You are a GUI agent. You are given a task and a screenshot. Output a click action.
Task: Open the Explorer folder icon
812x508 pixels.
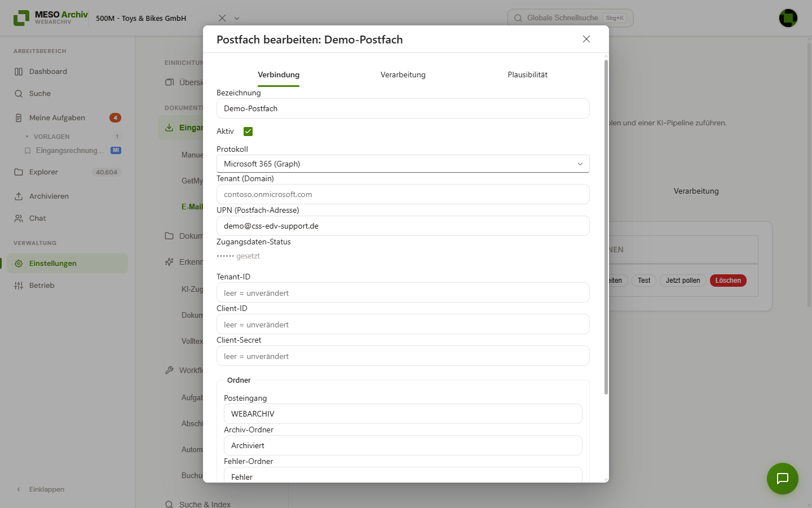(19, 172)
